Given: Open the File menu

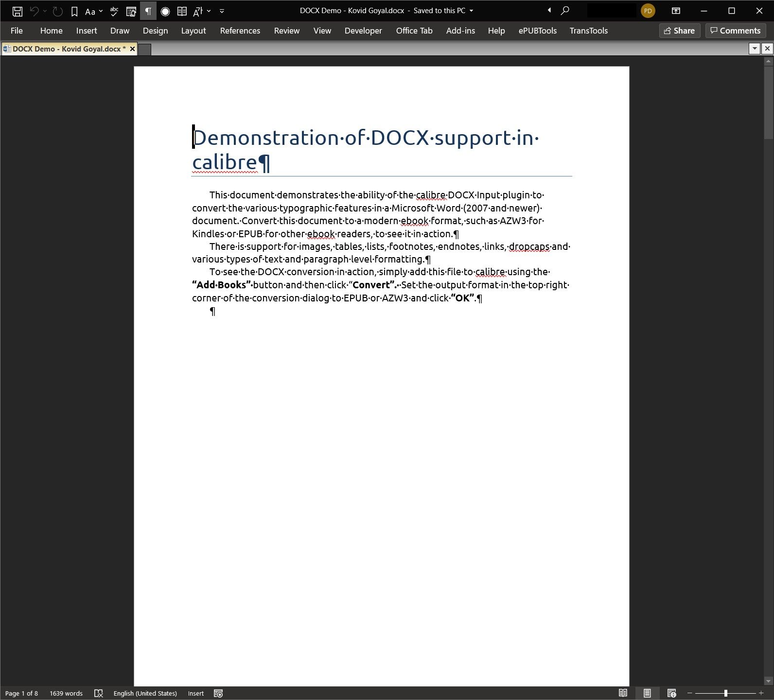Looking at the screenshot, I should [x=17, y=31].
